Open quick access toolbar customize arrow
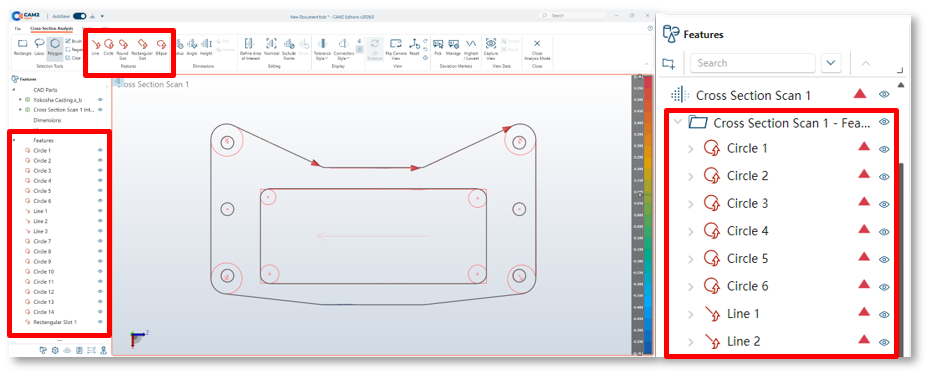Screen dimensions: 936x378 point(103,16)
